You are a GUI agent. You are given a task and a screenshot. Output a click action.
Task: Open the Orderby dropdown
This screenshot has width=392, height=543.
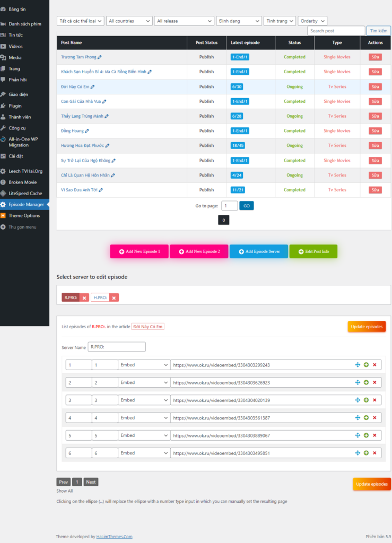[312, 21]
